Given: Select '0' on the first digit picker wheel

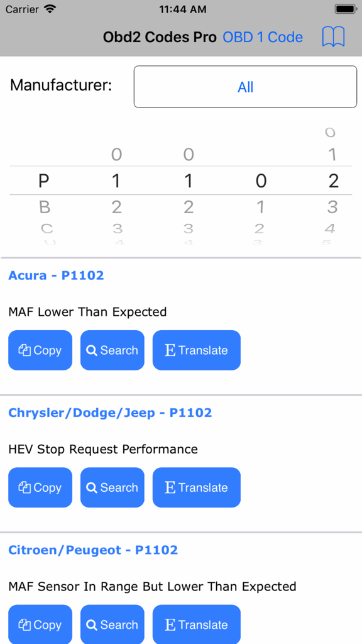Looking at the screenshot, I should click(116, 154).
